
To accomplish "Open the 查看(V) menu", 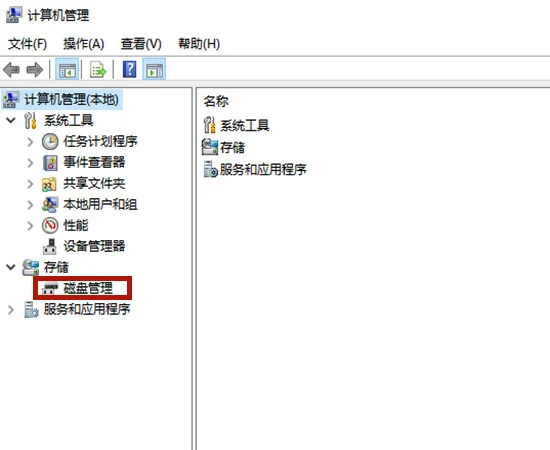I will coord(141,44).
